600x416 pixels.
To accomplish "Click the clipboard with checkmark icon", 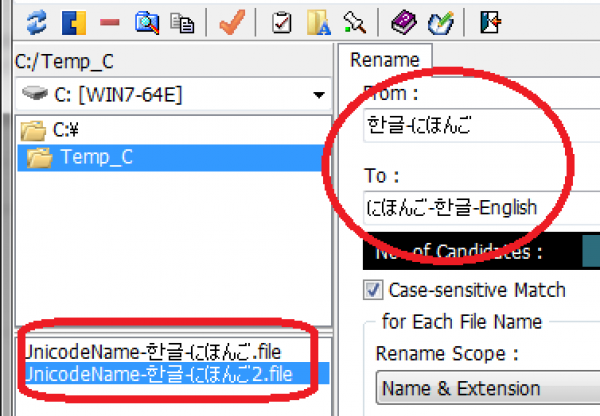I will 282,23.
